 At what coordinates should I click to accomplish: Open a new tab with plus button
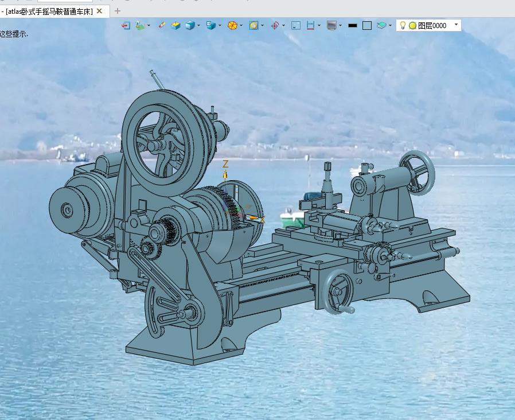[117, 11]
